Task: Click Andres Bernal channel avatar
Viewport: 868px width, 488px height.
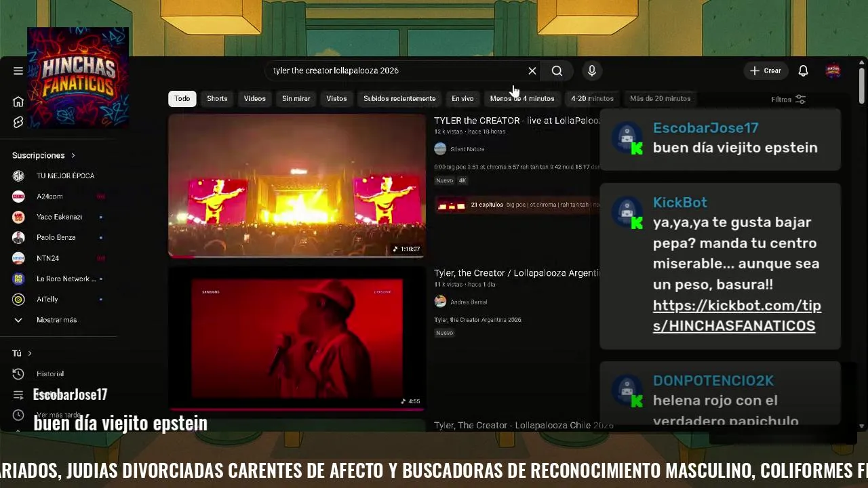Action: (x=440, y=302)
